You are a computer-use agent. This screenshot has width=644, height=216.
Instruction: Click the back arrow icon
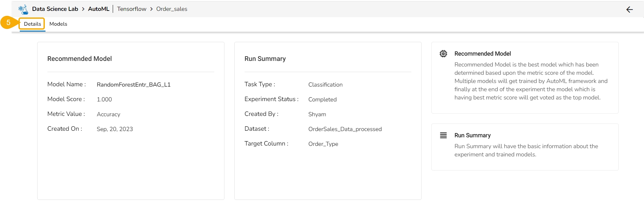pos(629,10)
